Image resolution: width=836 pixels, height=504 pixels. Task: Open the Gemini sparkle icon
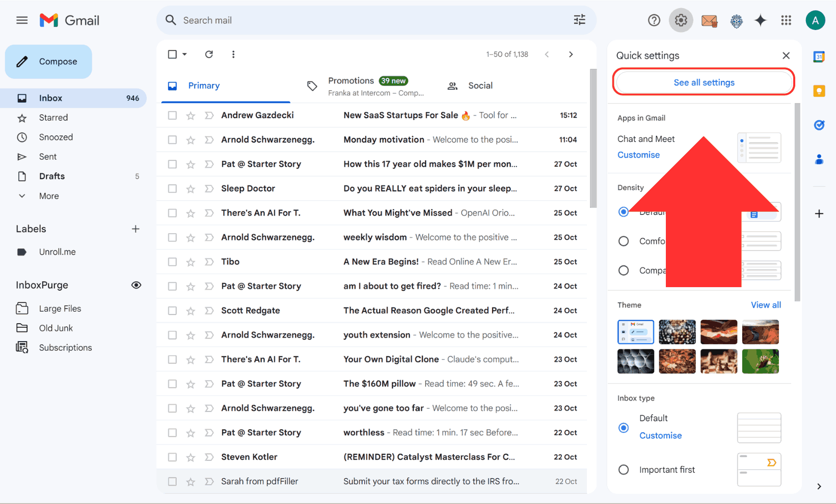(761, 20)
